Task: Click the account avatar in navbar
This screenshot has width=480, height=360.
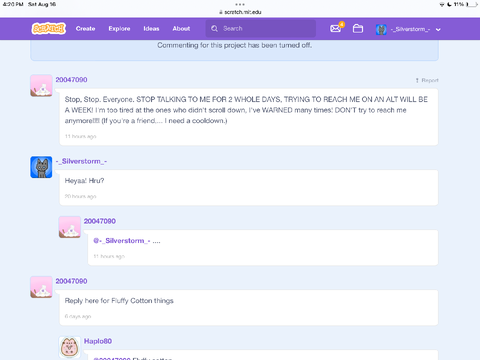Action: coord(381,29)
